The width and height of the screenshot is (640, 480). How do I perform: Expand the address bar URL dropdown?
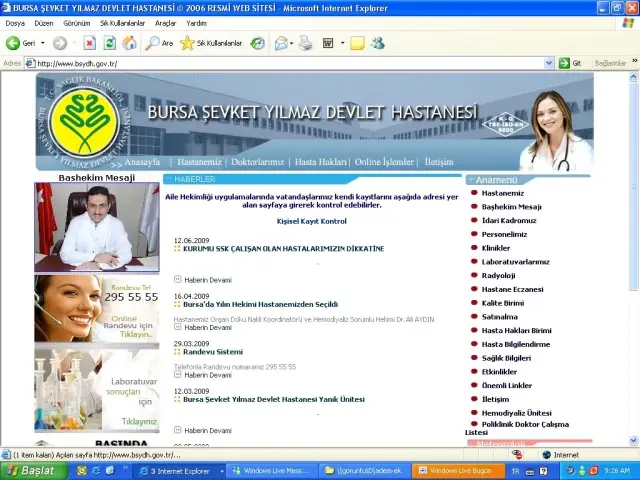pos(549,63)
